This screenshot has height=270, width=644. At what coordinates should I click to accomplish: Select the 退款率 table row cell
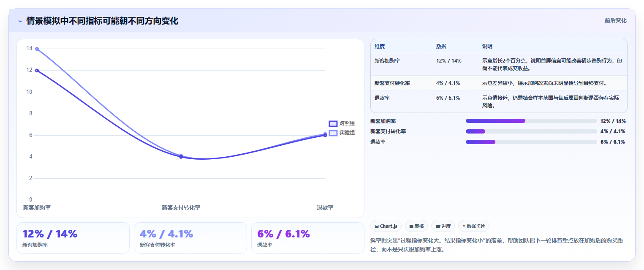[x=382, y=98]
